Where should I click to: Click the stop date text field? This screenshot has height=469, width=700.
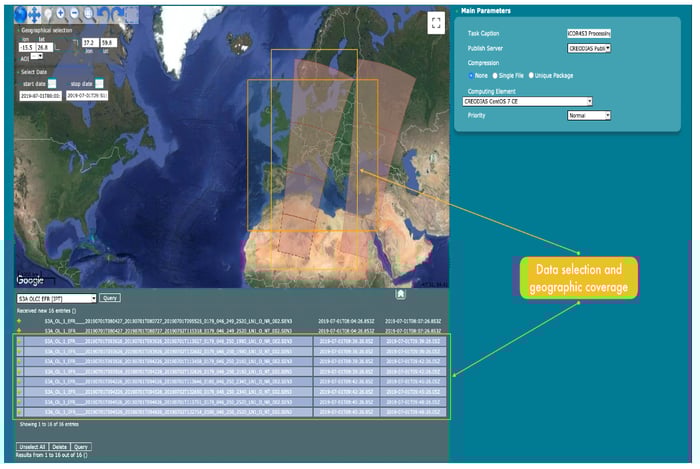pos(87,95)
